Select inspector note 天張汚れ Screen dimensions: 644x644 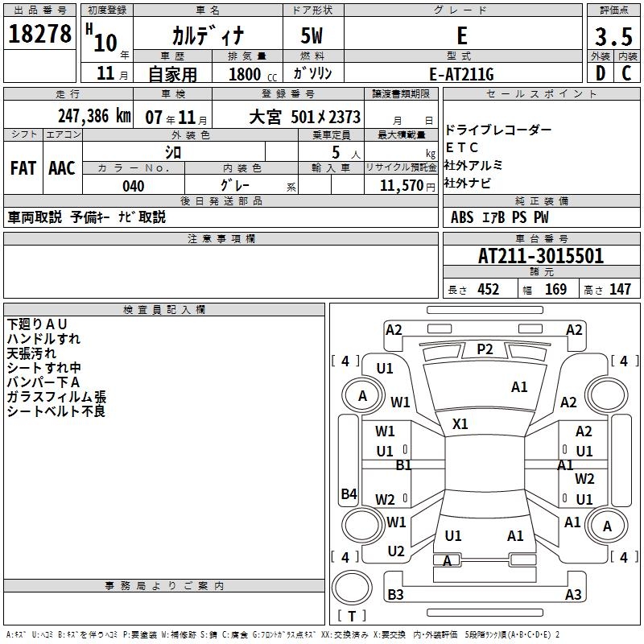[x=31, y=353]
